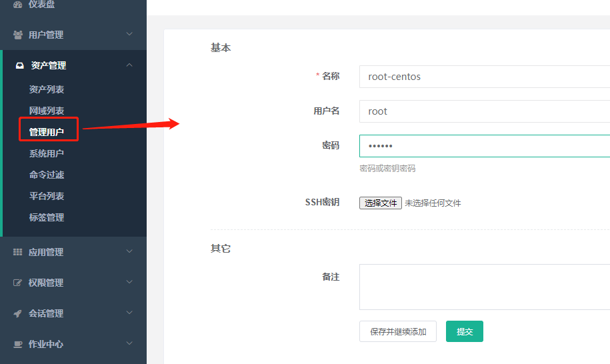Focus the 名称 field containing root-centos
The height and width of the screenshot is (364, 610).
tap(485, 77)
